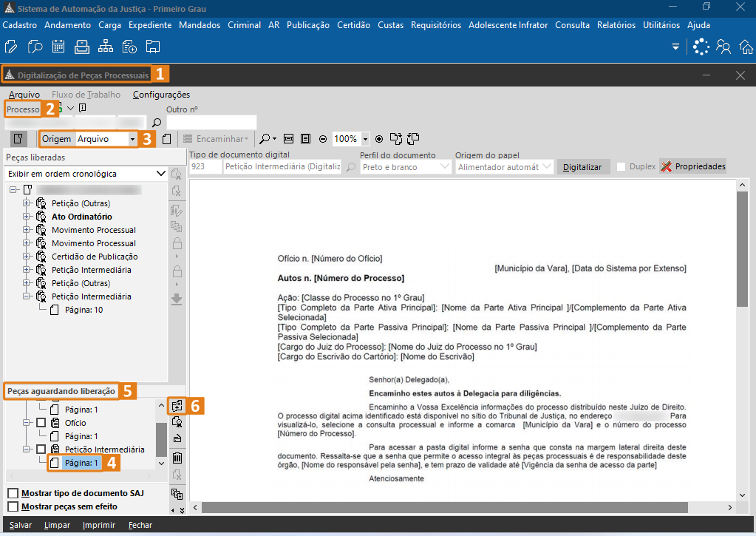
Task: Click the Digitalizar button
Action: [582, 167]
